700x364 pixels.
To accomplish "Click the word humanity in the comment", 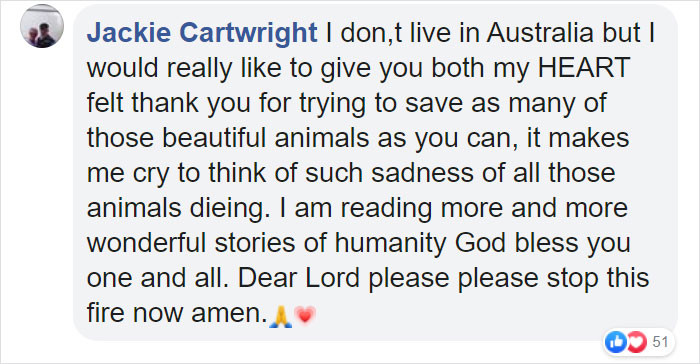I will [391, 245].
